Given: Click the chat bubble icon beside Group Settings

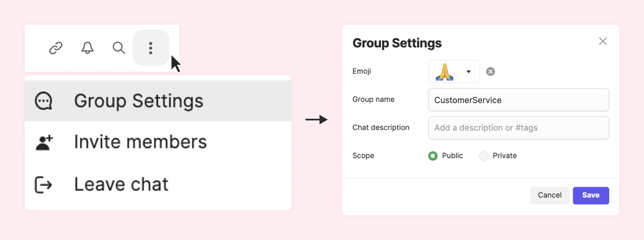Looking at the screenshot, I should pyautogui.click(x=43, y=101).
